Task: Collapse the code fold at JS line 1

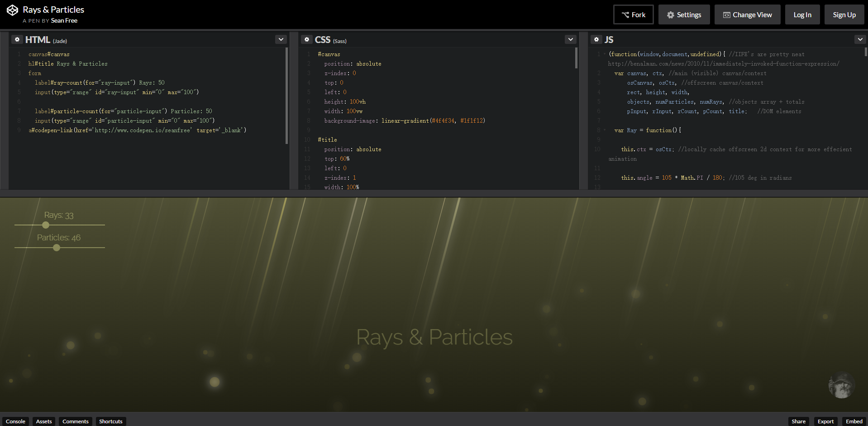Action: coord(605,54)
